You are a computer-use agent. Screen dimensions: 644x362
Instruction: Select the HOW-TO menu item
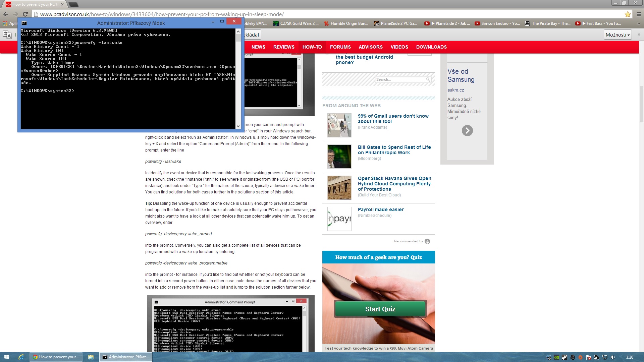point(312,47)
